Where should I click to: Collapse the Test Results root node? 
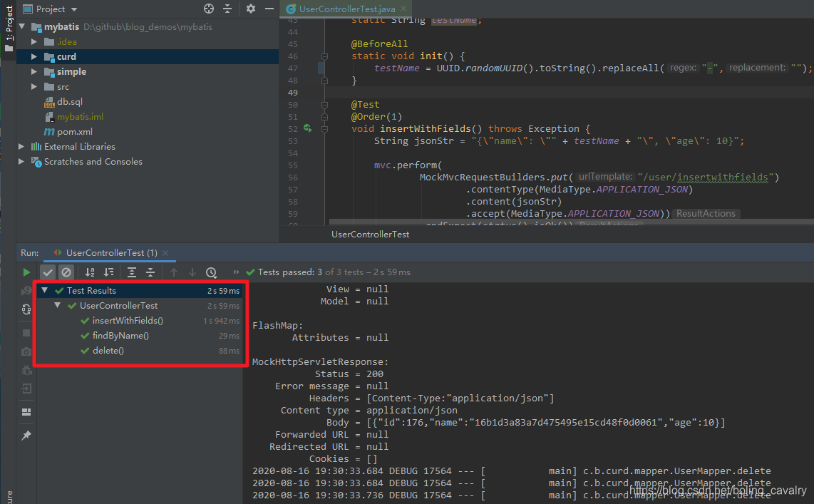click(x=45, y=291)
